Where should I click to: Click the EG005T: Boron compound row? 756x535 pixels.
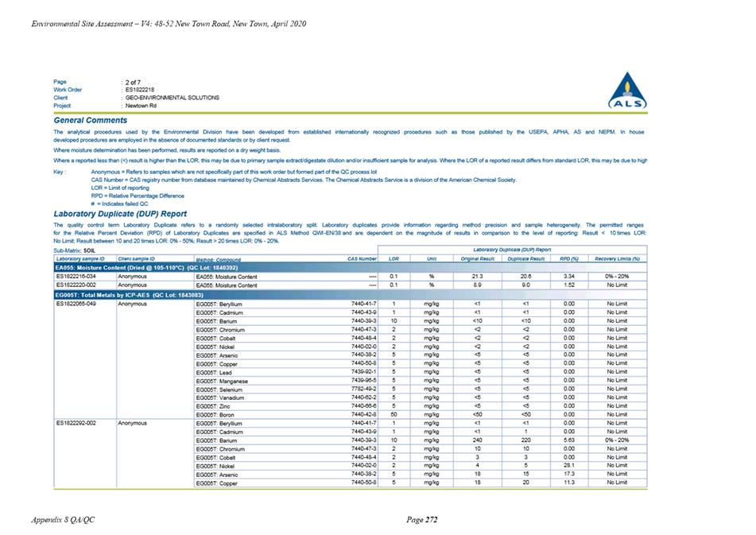pos(350,414)
